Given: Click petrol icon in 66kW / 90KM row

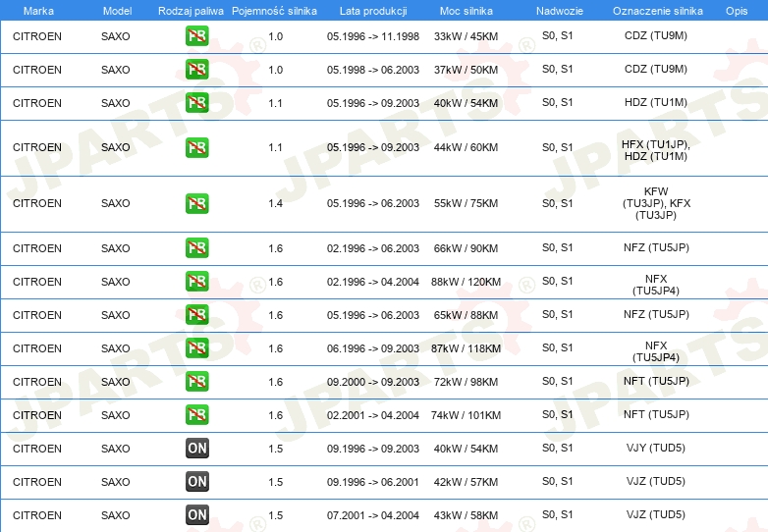Looking at the screenshot, I should [x=196, y=248].
